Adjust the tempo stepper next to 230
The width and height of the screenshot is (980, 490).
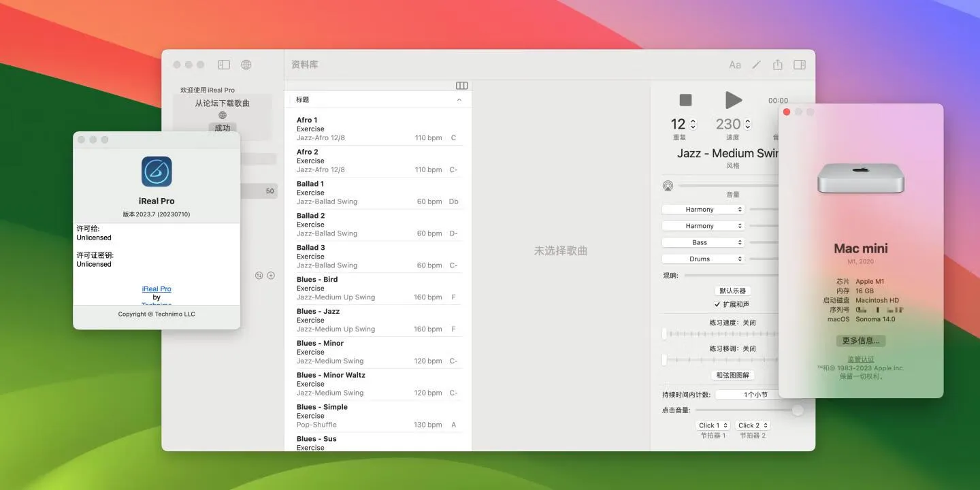point(747,124)
